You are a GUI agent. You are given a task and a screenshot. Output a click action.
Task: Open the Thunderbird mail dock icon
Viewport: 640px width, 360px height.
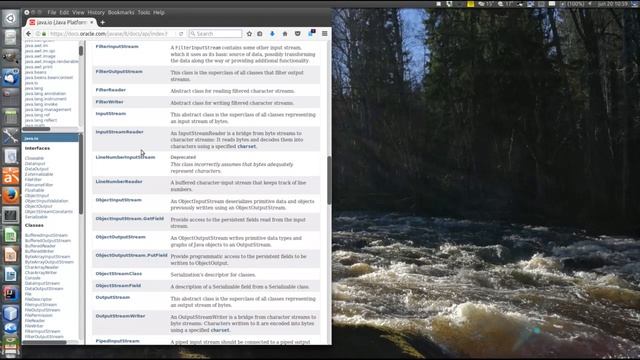click(x=11, y=77)
